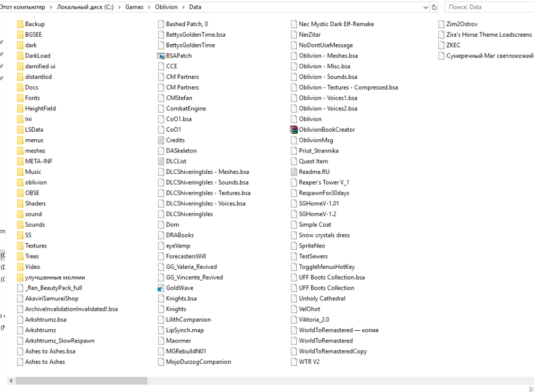Select the Oblivion - Meshes.bsa file icon

tap(294, 56)
